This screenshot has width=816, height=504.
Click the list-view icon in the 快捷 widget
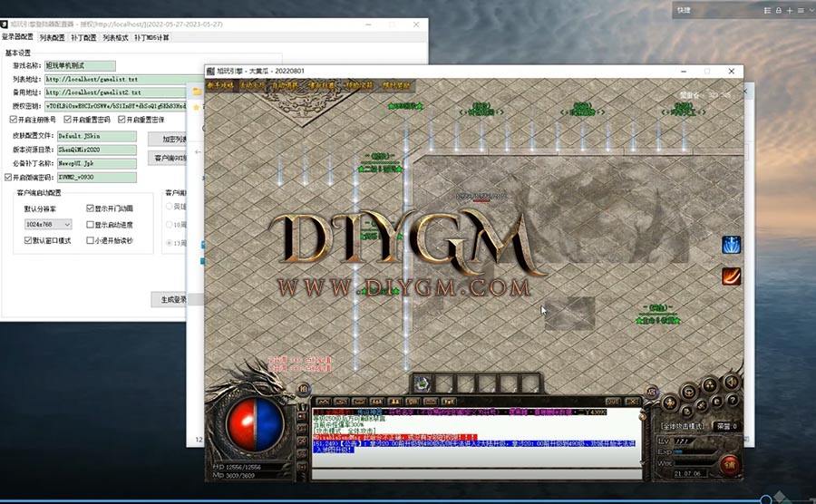coord(767,10)
